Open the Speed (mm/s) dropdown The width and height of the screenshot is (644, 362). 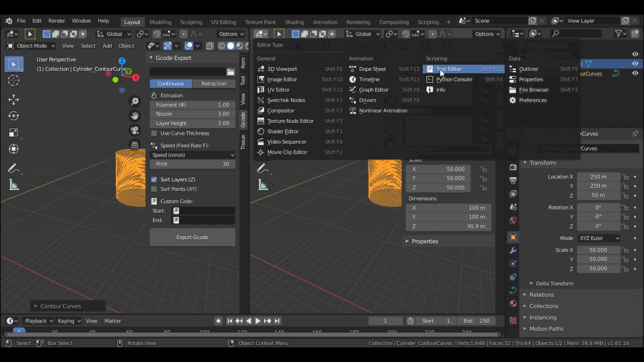(x=192, y=155)
